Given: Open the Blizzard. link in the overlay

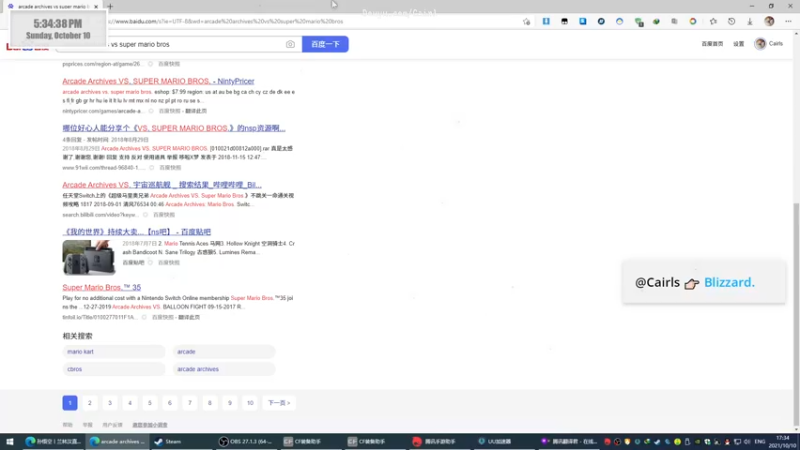Looking at the screenshot, I should (729, 282).
